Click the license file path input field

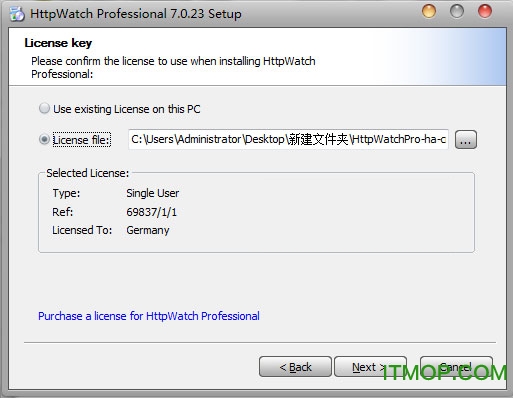288,139
